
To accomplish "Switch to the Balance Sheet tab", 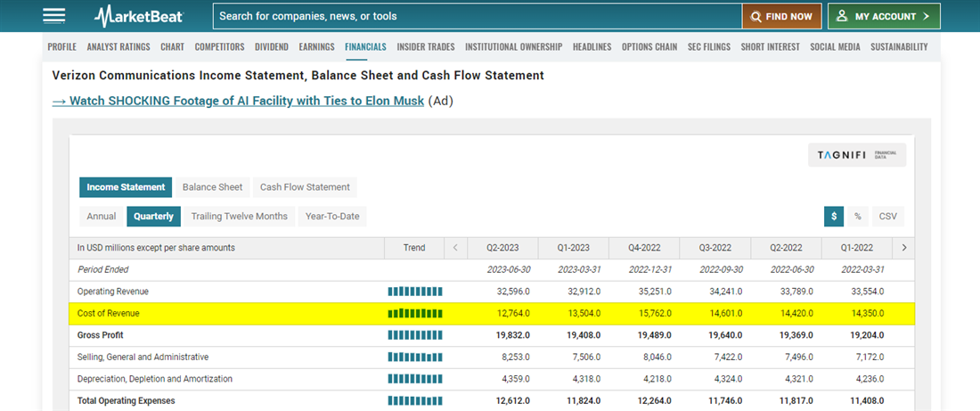I will coord(212,187).
